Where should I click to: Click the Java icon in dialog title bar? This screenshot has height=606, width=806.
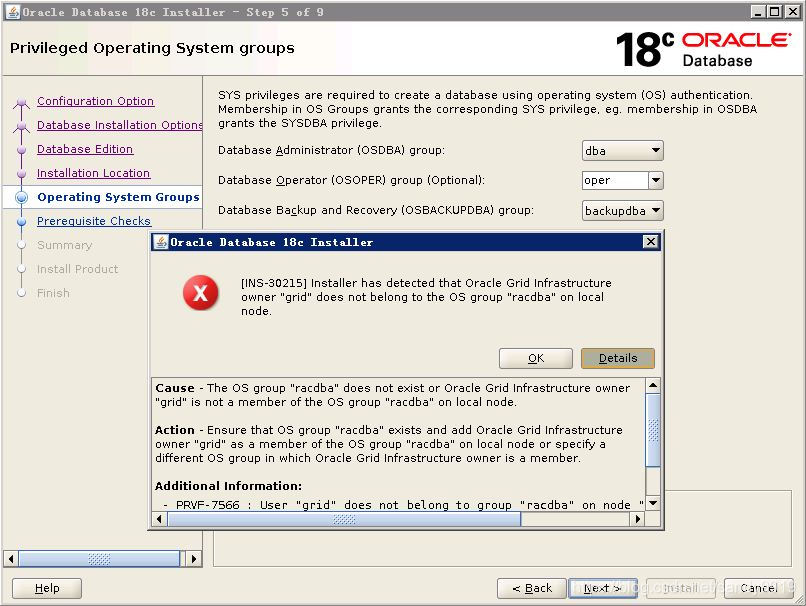tap(161, 242)
